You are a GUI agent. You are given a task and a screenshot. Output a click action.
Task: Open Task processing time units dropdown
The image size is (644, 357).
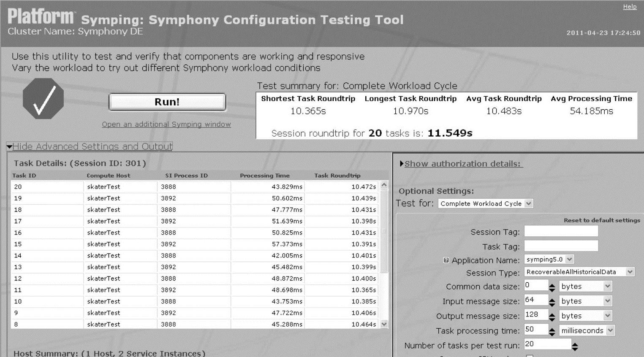click(x=610, y=331)
